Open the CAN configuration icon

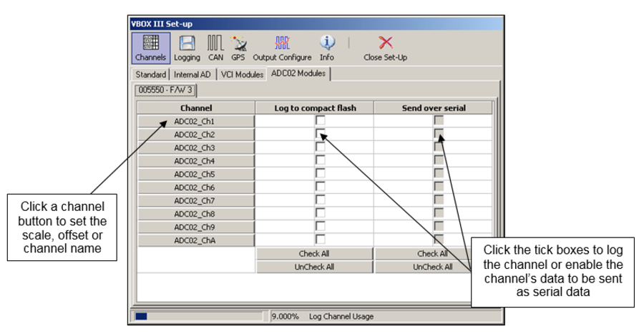click(215, 49)
